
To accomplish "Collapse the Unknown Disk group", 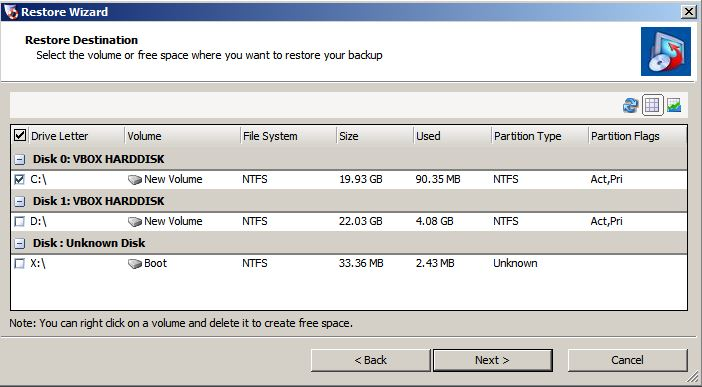I will [x=19, y=243].
